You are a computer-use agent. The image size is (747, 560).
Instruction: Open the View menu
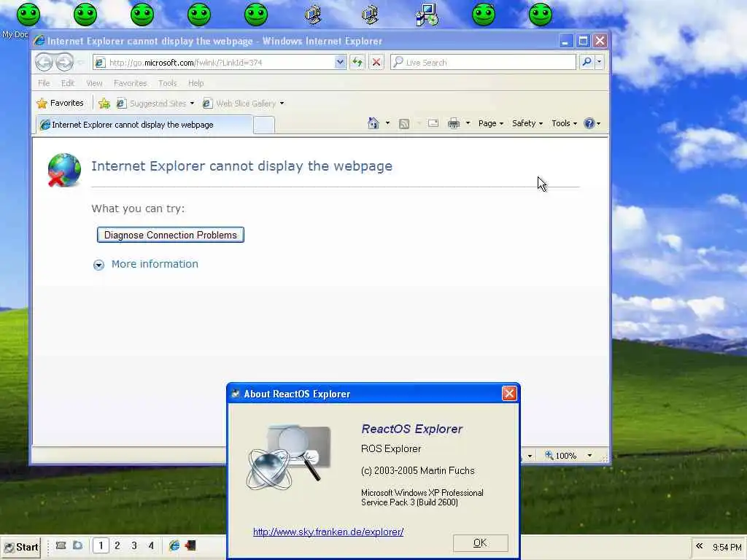click(94, 83)
